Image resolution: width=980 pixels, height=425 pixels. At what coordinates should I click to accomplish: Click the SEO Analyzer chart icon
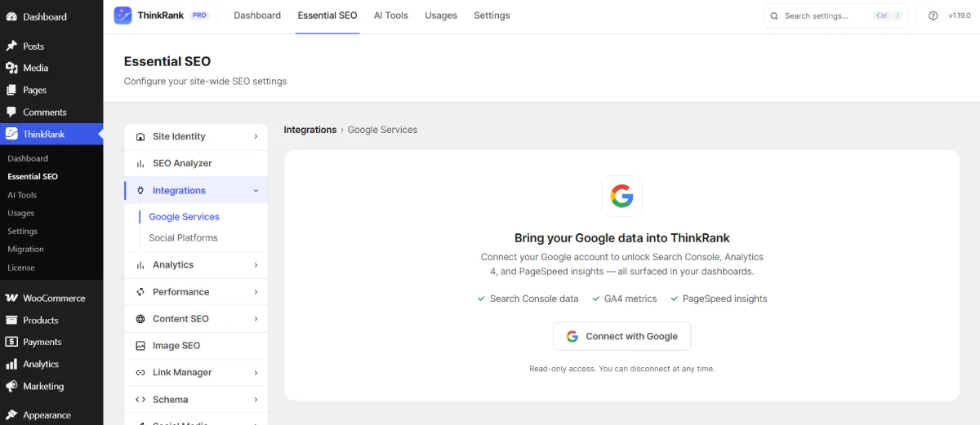click(140, 163)
